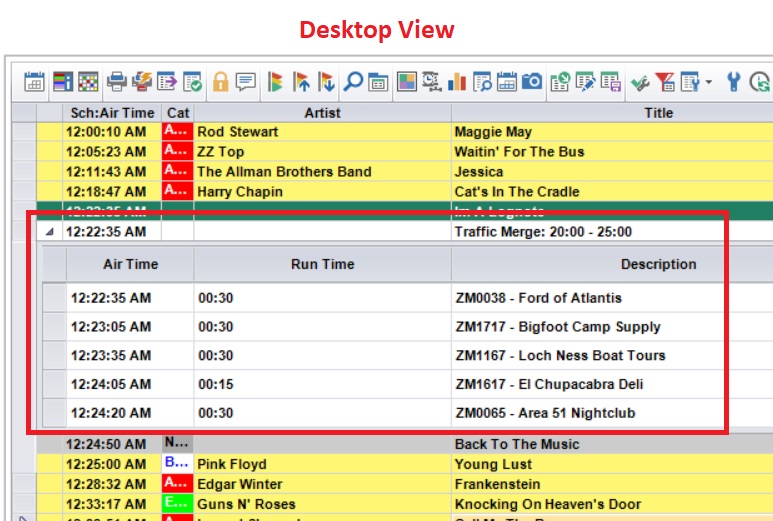Click the table with green down-arrow icon
This screenshot has width=773, height=521.
click(x=560, y=82)
